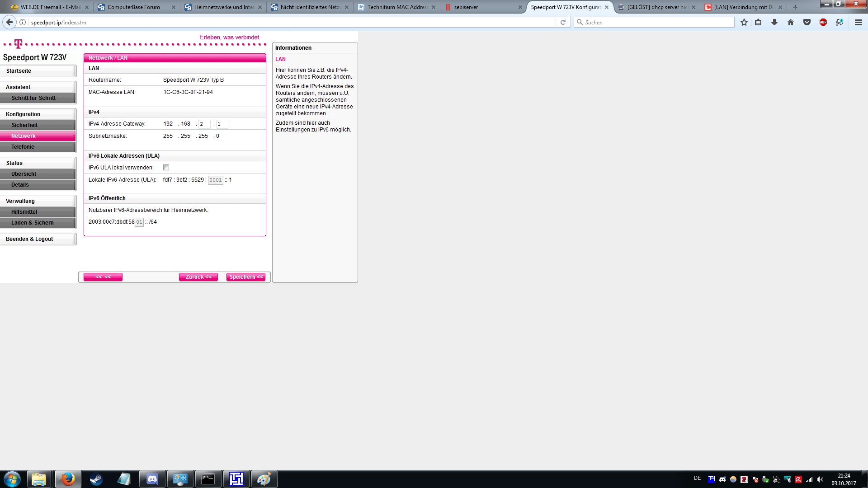Viewport: 868px width, 488px height.
Task: Click the Adblock Plus ABP icon
Action: pos(823,22)
